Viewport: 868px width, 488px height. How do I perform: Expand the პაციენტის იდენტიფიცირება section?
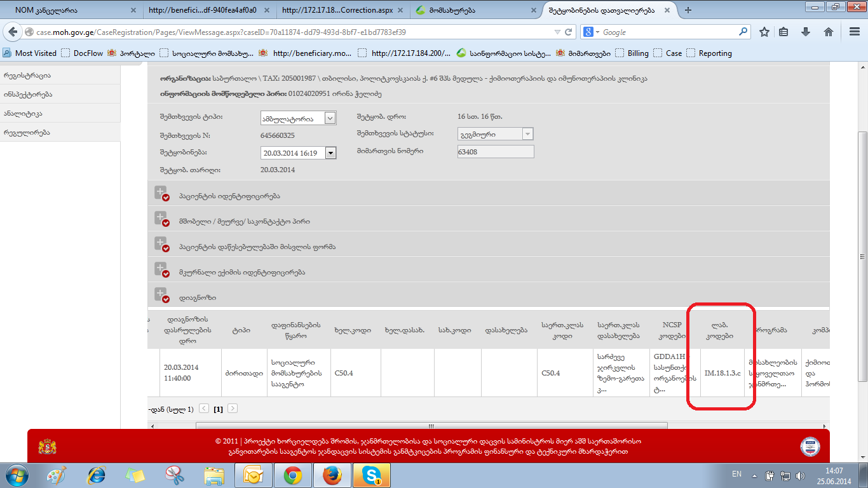[x=161, y=193]
